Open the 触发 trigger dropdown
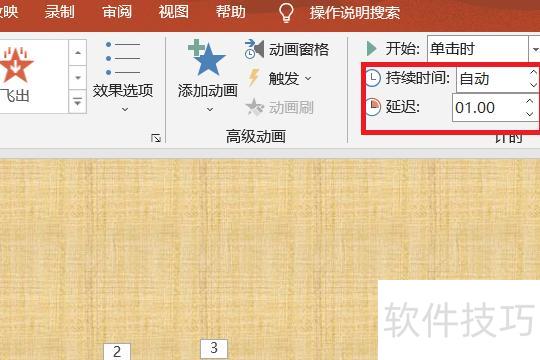The image size is (540, 360). click(279, 79)
